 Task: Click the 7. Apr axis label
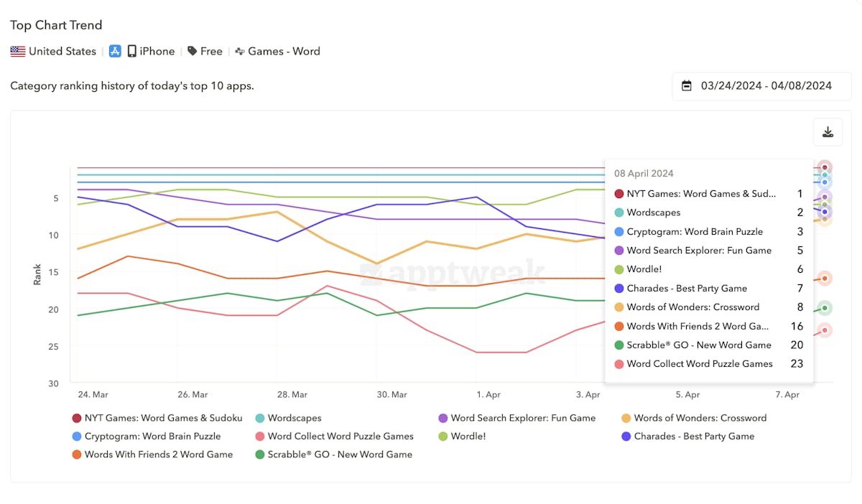click(x=787, y=395)
